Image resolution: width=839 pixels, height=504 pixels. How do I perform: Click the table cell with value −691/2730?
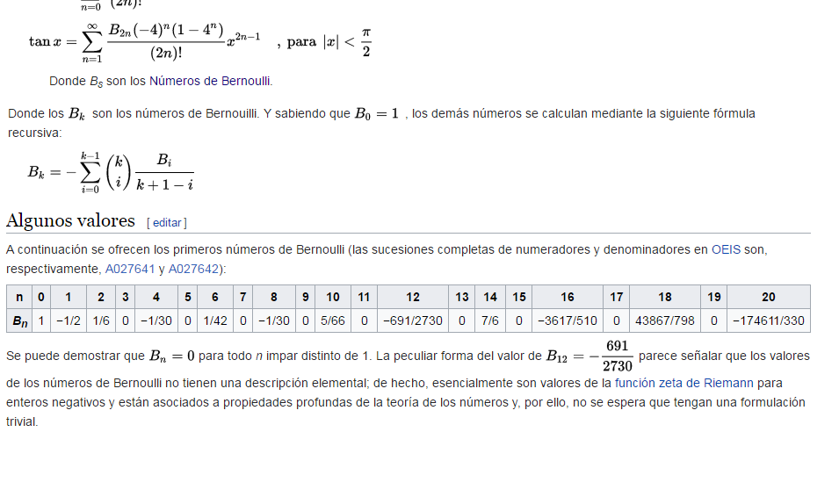413,321
